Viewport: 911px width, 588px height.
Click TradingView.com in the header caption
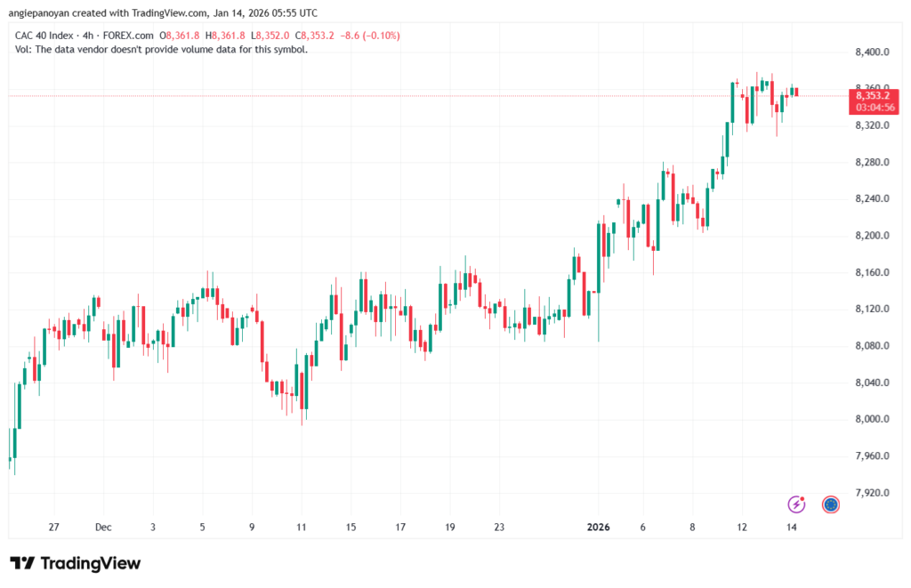[x=163, y=13]
